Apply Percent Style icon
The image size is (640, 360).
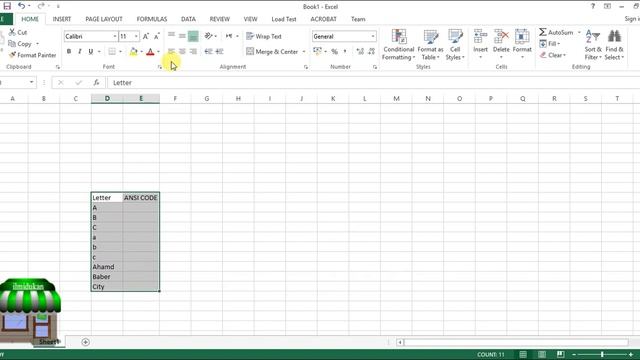[x=334, y=51]
